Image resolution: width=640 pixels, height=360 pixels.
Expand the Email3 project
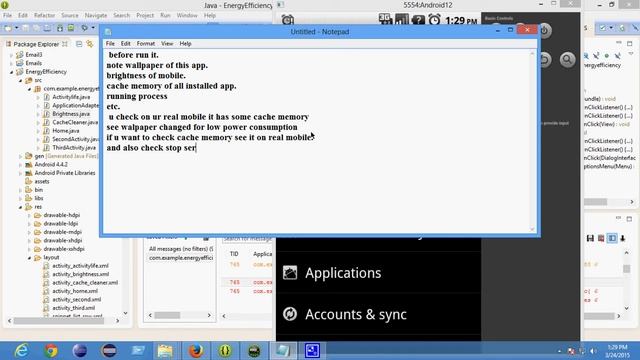[12, 55]
